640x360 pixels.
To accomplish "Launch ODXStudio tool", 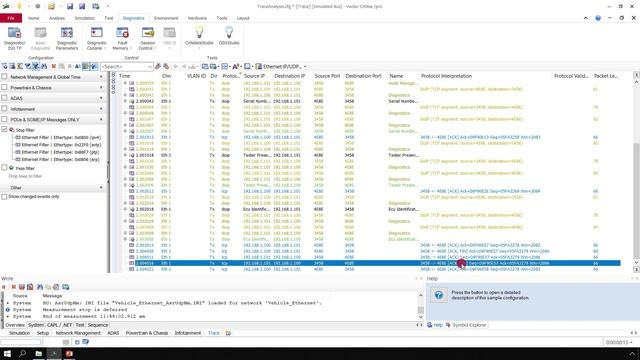I will pyautogui.click(x=229, y=36).
